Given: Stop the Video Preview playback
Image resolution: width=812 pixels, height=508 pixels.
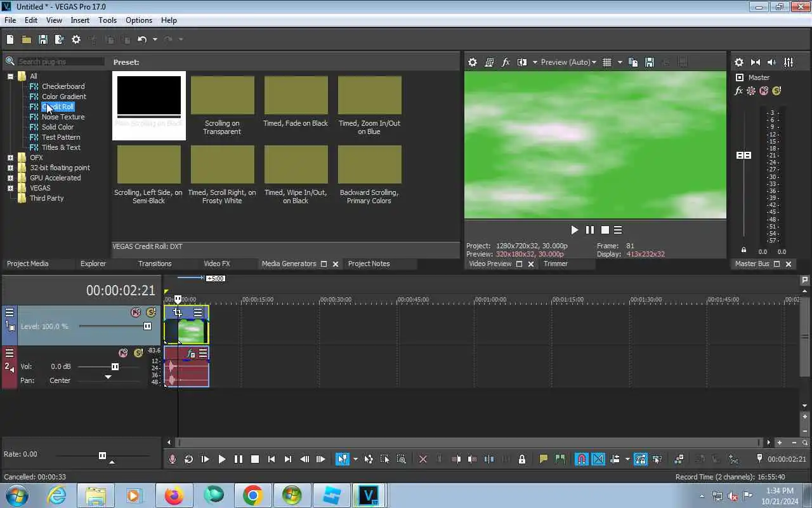Looking at the screenshot, I should 605,230.
